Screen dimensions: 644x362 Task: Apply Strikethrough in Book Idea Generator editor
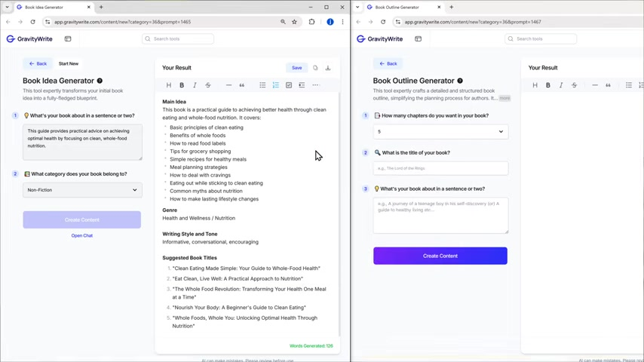(208, 85)
